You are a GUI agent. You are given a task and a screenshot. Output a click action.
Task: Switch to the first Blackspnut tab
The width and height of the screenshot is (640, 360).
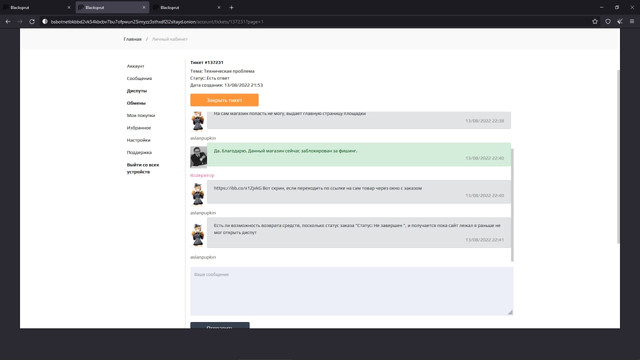pyautogui.click(x=37, y=7)
